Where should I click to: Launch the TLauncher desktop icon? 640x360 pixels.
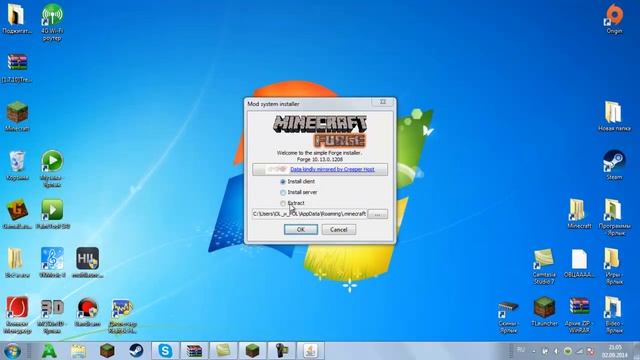(544, 312)
